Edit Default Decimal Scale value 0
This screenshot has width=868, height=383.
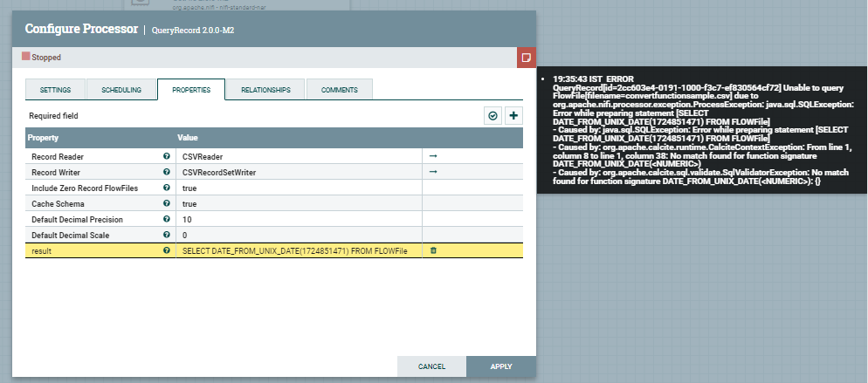click(299, 235)
